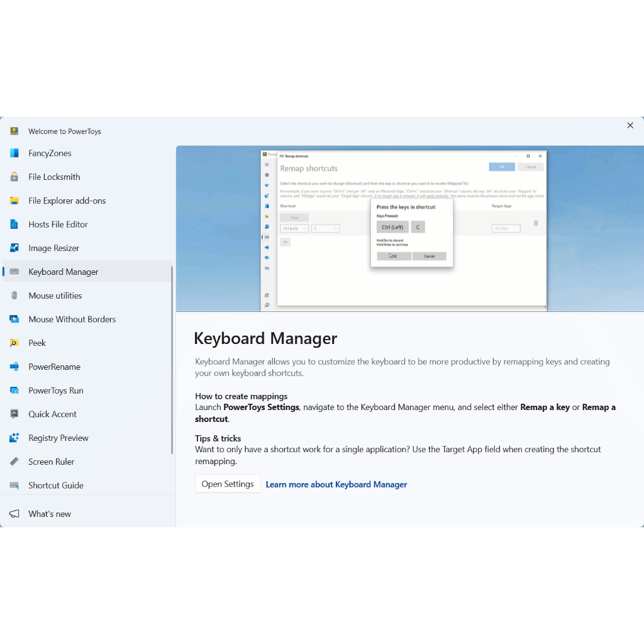Open Welcome to PowerToys page
Image resolution: width=644 pixels, height=644 pixels.
(x=64, y=131)
